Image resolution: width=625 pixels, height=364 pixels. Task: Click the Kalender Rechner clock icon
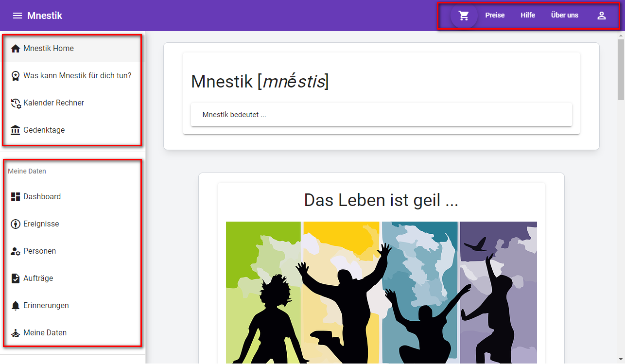tap(16, 103)
